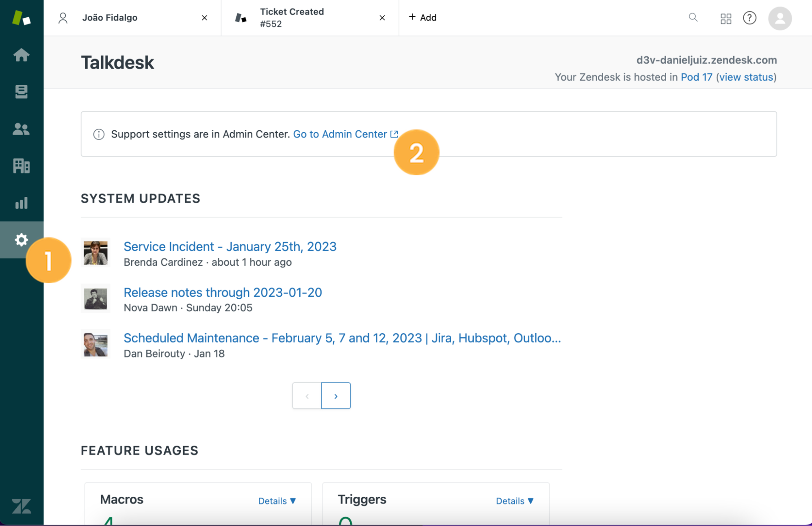Open the Customers icon in sidebar
The image size is (812, 526).
[x=22, y=129]
